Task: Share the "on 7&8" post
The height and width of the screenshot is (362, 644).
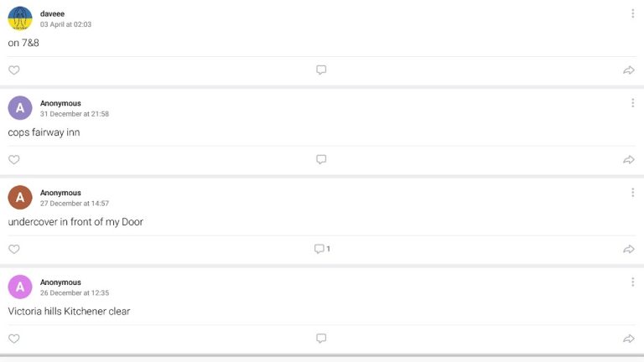Action: click(x=629, y=70)
